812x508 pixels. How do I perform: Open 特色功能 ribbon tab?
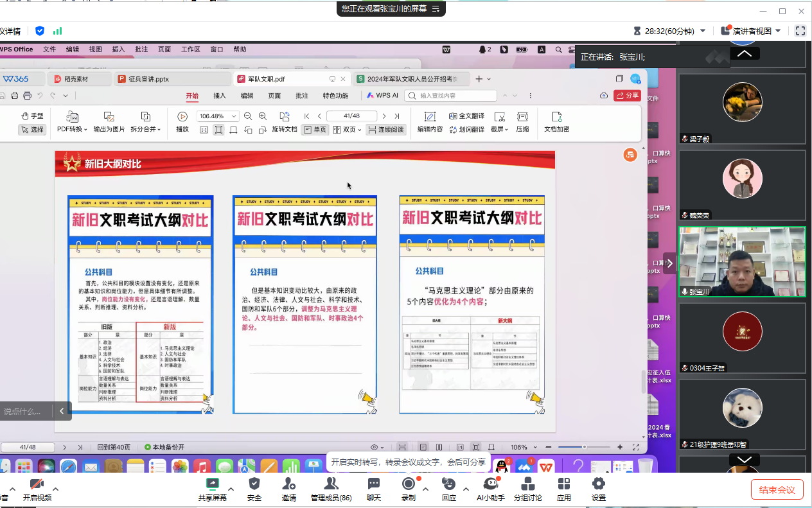pos(336,96)
